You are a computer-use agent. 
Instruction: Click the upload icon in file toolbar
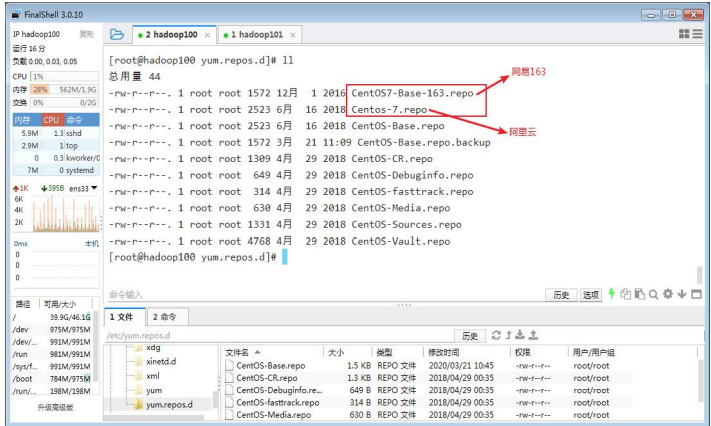pyautogui.click(x=533, y=335)
